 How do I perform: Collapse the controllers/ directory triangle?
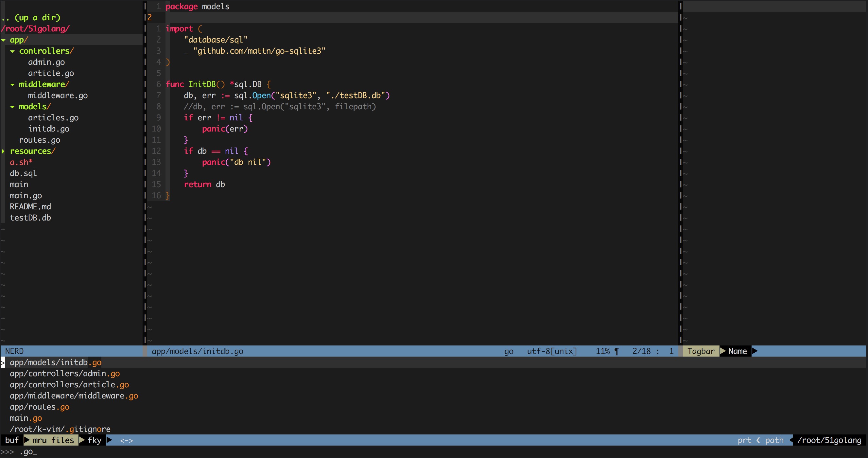(12, 51)
